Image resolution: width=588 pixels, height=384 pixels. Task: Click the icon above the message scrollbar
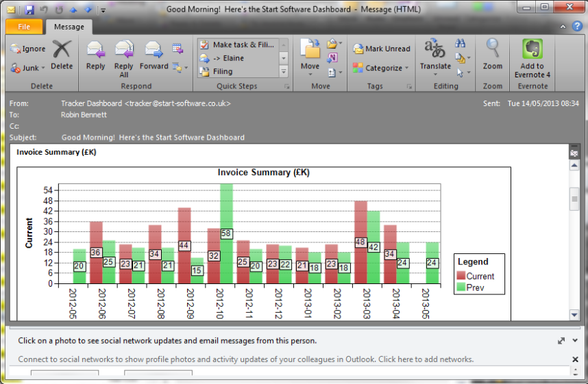574,153
